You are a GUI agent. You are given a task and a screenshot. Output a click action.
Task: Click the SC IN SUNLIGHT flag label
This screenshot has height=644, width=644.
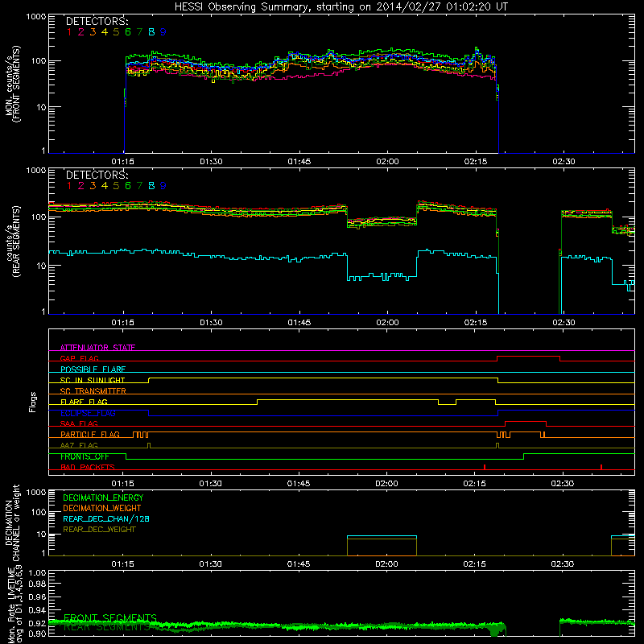coord(93,380)
